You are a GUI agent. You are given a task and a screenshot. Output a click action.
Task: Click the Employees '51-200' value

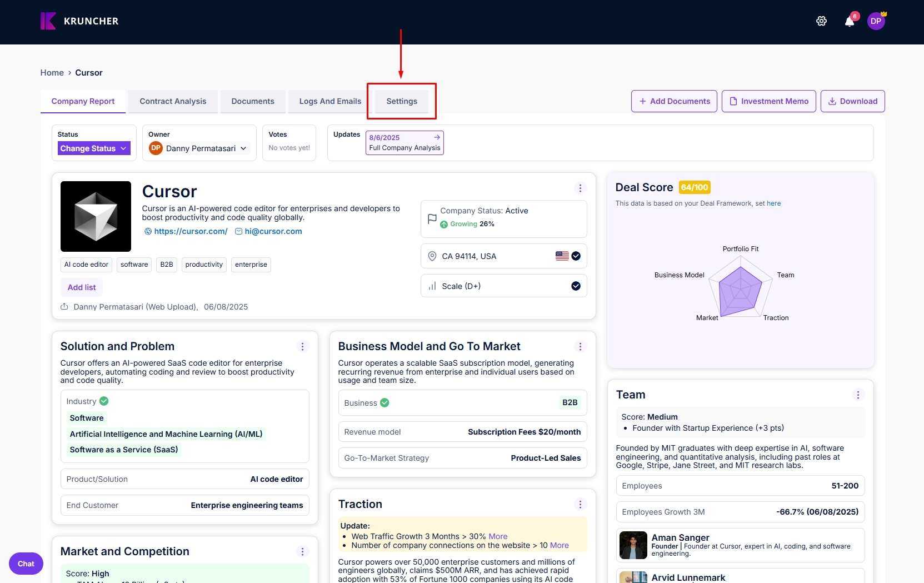845,486
